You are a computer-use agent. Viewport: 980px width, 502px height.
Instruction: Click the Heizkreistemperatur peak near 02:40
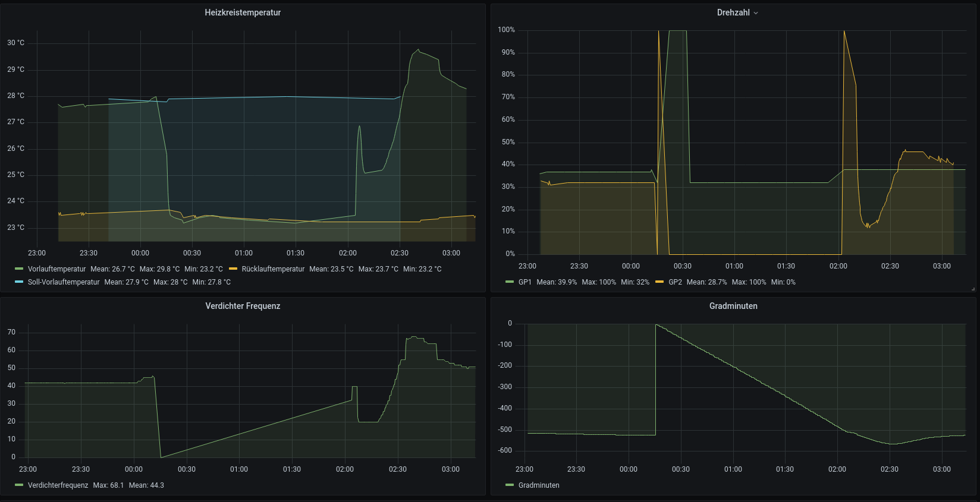(418, 50)
